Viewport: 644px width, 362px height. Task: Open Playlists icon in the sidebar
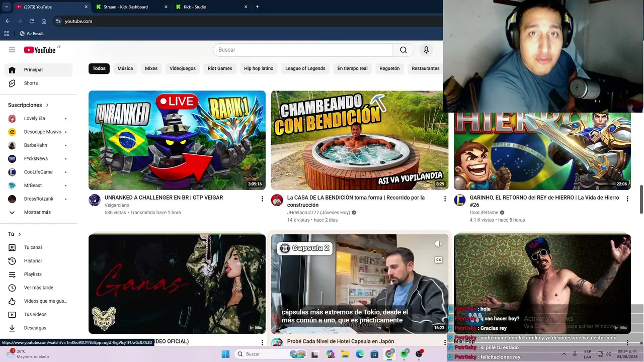pos(12,274)
